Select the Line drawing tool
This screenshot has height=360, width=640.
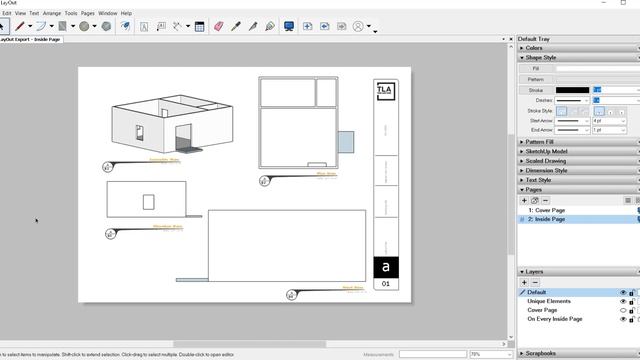[x=20, y=27]
